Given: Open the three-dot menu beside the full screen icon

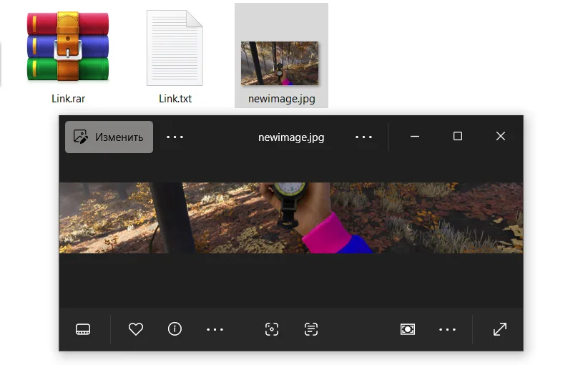Looking at the screenshot, I should click(x=447, y=329).
